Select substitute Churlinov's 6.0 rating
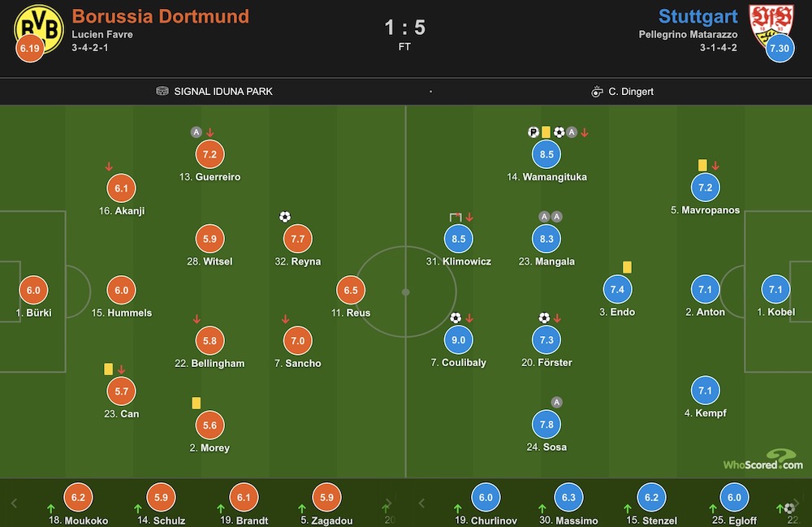Screen dimensions: 812x527 tap(486, 498)
